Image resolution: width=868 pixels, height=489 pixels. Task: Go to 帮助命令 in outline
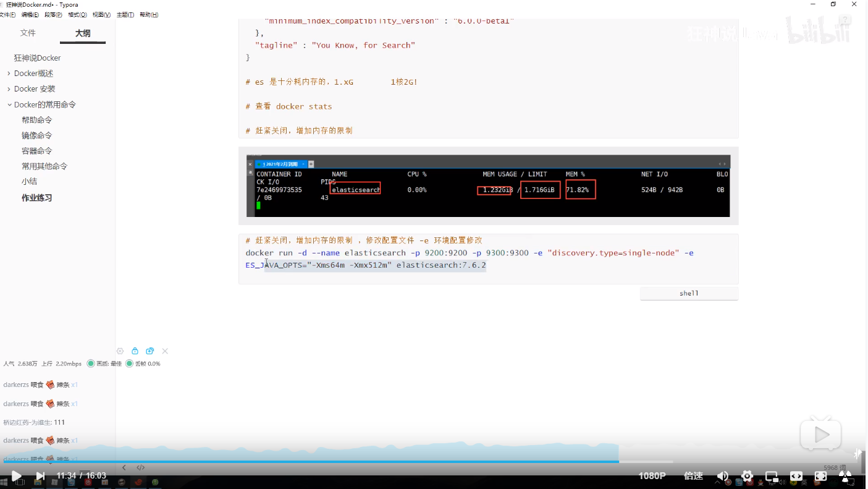tap(37, 120)
